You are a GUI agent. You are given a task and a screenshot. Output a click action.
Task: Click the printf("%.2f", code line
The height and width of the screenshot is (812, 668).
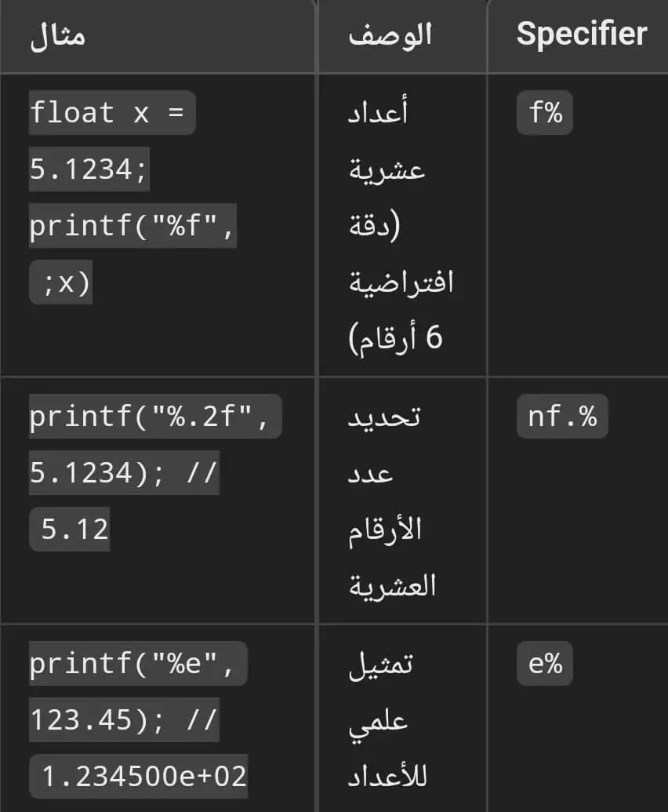tap(155, 416)
